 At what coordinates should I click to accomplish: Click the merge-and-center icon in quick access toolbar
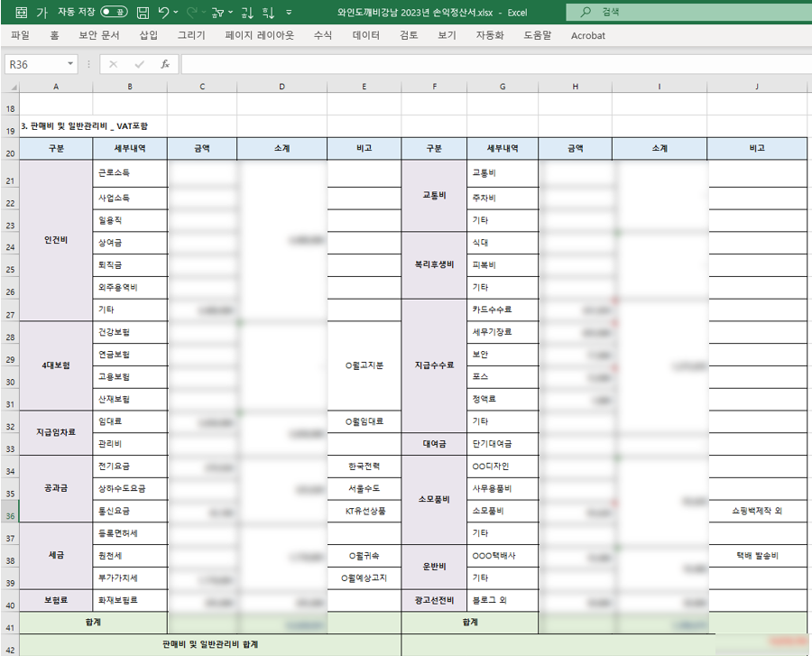(x=22, y=13)
